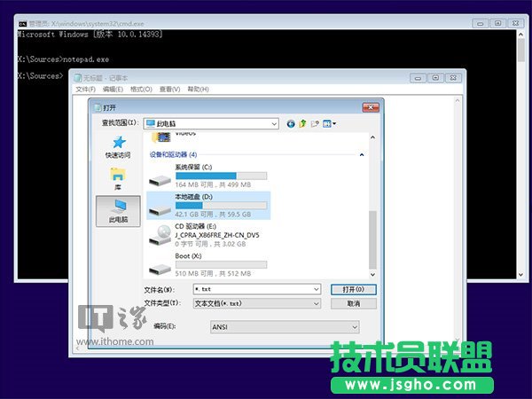Select the Boot (X:) drive
This screenshot has height=399, width=532.
pyautogui.click(x=207, y=265)
